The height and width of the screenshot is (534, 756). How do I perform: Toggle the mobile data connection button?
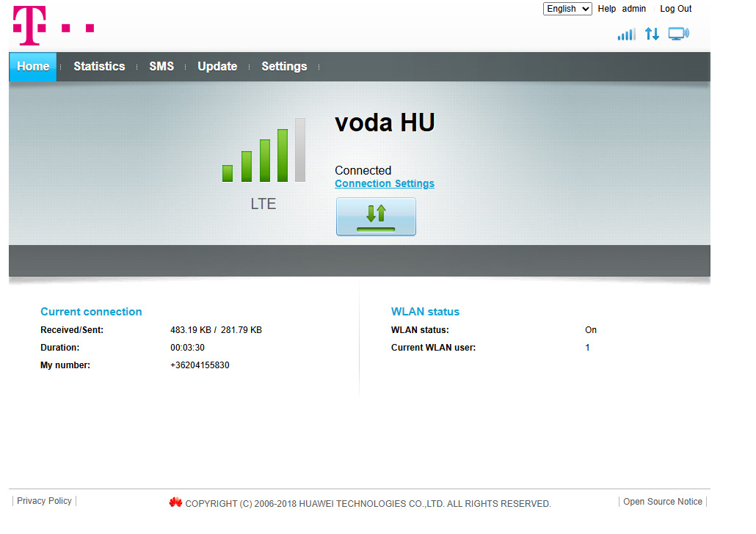pyautogui.click(x=376, y=216)
